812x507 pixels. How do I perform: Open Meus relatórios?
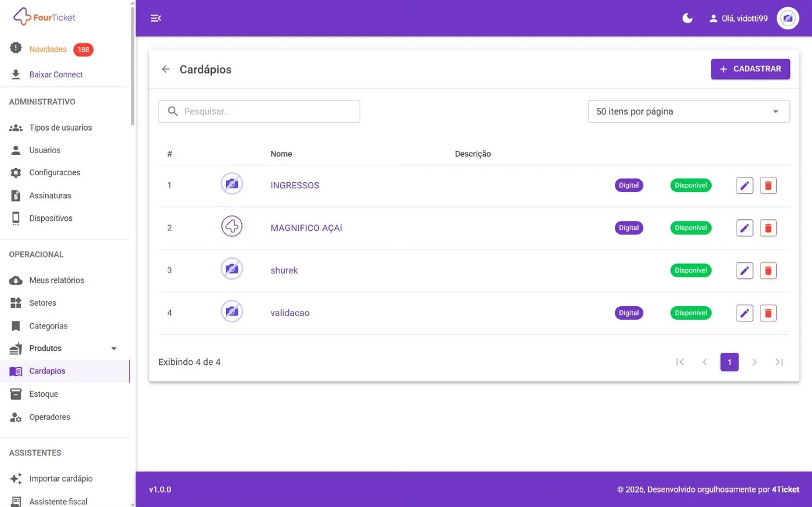[56, 280]
